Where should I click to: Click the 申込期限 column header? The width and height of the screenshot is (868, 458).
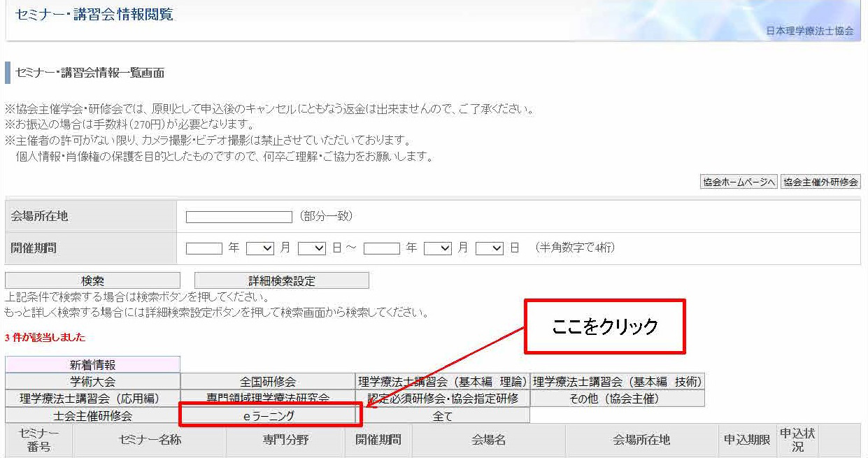pyautogui.click(x=747, y=440)
